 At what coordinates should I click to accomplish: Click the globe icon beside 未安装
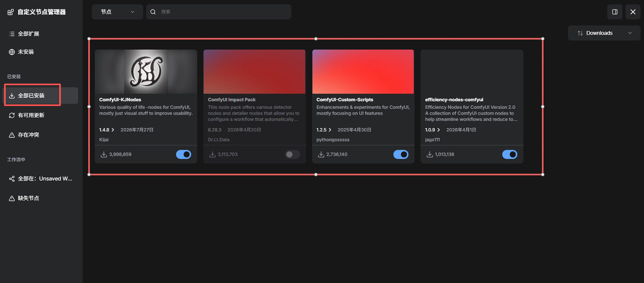click(x=12, y=52)
